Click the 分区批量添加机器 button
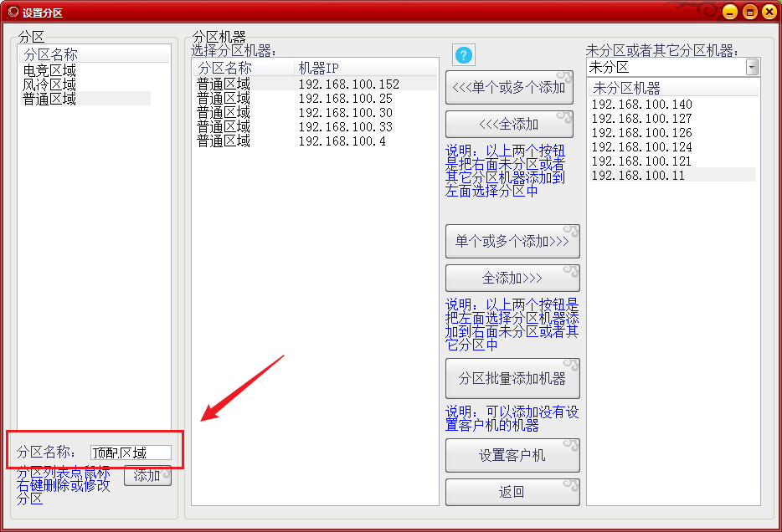This screenshot has width=782, height=532. 512,379
